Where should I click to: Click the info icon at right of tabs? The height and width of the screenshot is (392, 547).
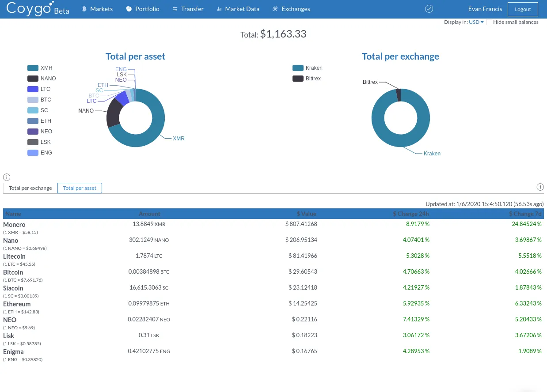[x=540, y=187]
